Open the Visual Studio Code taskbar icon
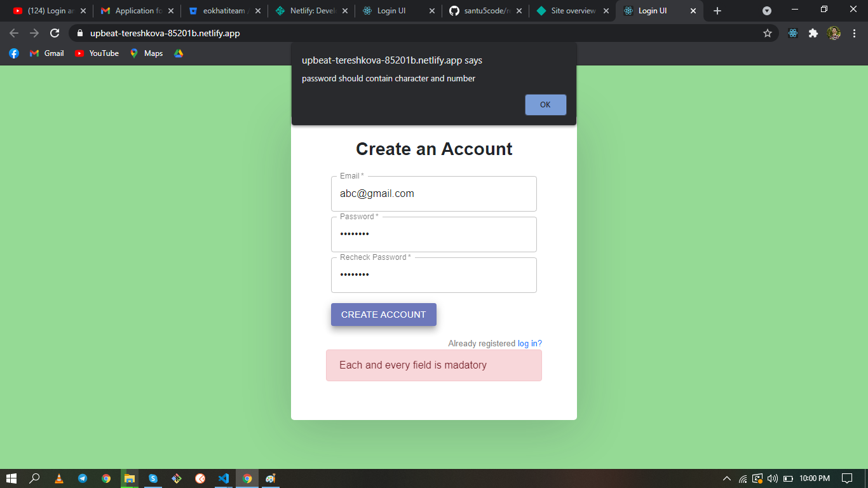 tap(223, 478)
